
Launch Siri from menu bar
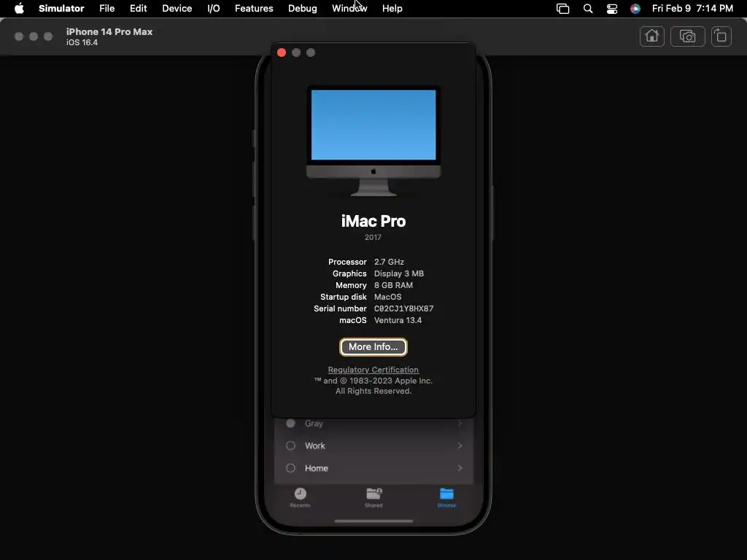tap(635, 9)
